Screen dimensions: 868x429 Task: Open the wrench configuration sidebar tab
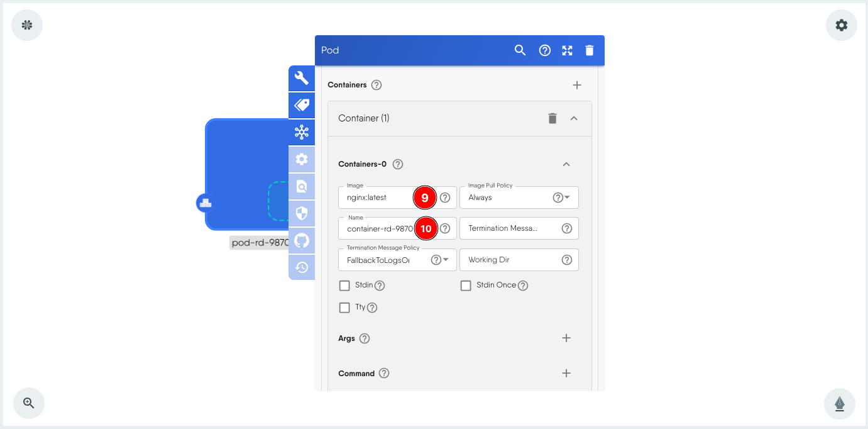(302, 79)
